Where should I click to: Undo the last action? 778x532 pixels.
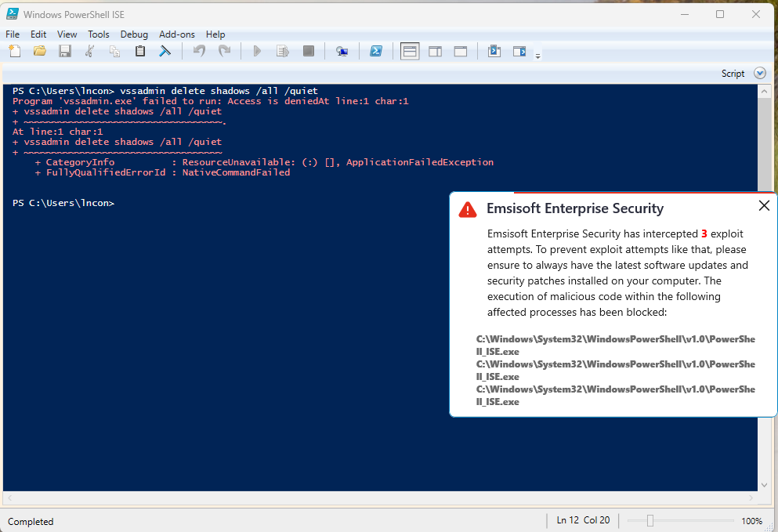click(x=200, y=51)
